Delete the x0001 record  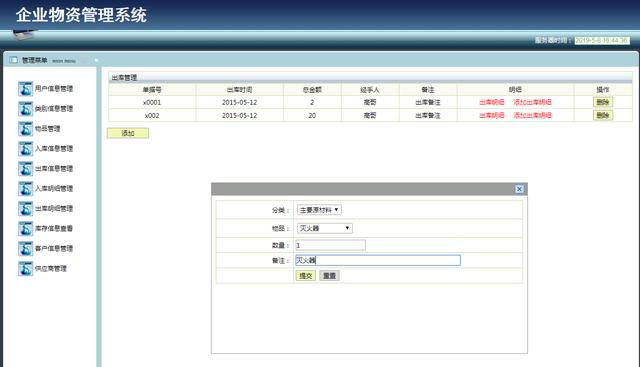tap(603, 102)
